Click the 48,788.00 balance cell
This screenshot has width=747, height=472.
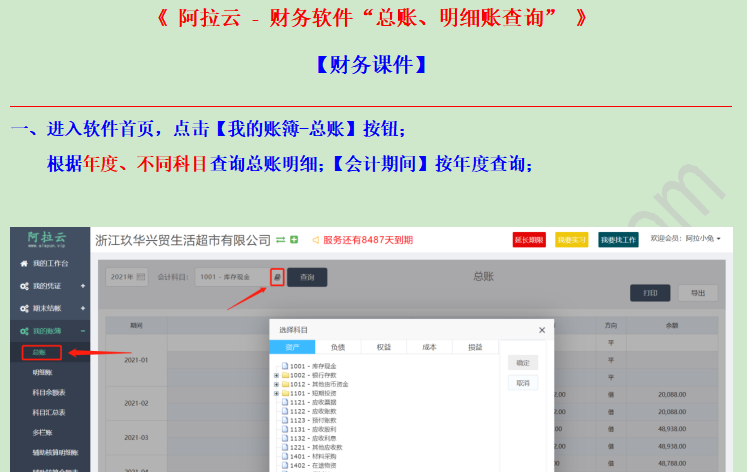coord(672,463)
